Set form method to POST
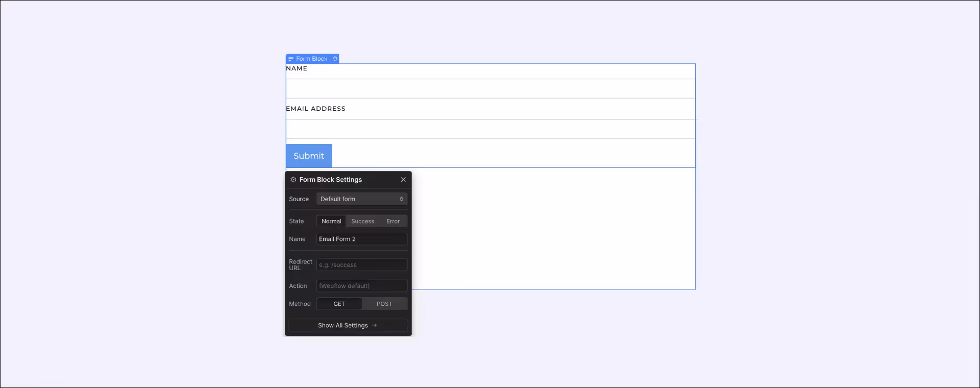The image size is (980, 388). 384,304
